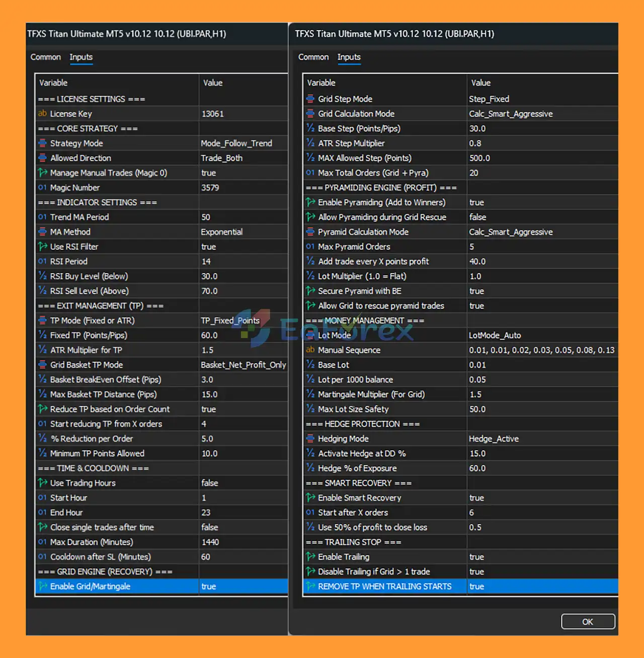
Task: Switch to the Common tab in left dialog
Action: (45, 57)
